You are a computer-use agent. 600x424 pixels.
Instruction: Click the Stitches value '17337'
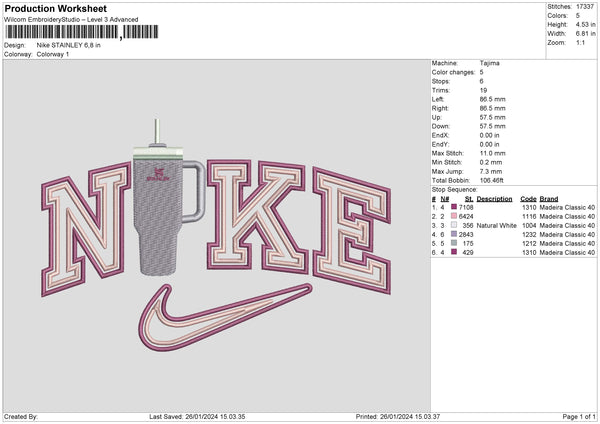(585, 7)
